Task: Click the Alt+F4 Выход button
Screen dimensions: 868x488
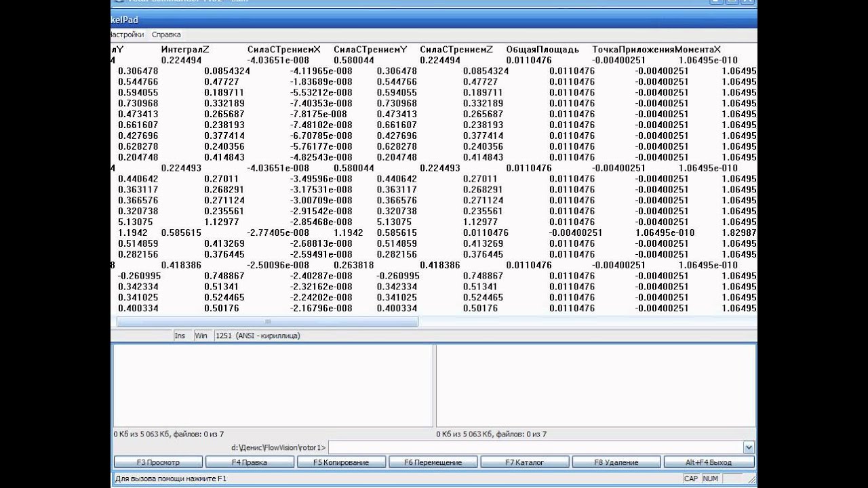Action: coord(709,462)
